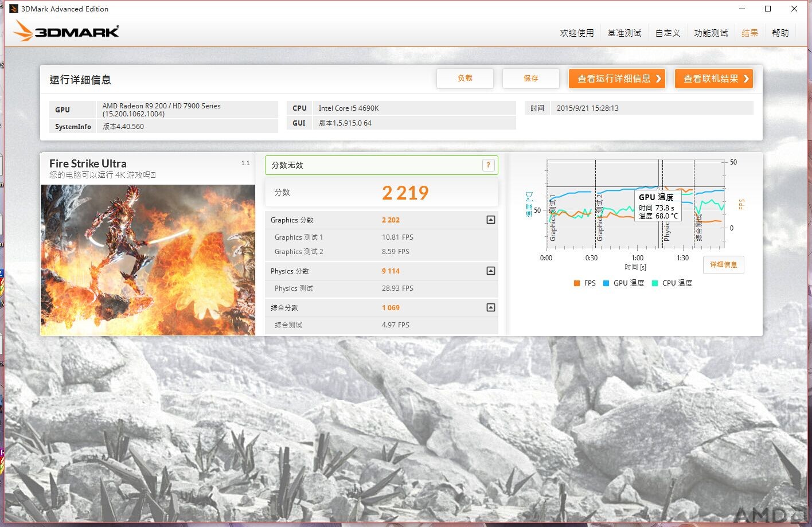The image size is (812, 527).
Task: Click the Physics 测试 row label
Action: (x=294, y=288)
